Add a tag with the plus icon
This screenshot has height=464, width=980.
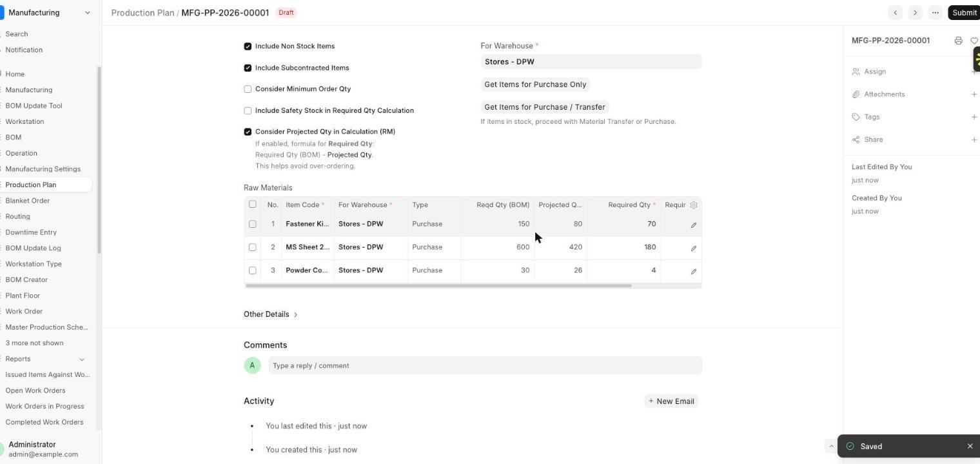click(974, 117)
